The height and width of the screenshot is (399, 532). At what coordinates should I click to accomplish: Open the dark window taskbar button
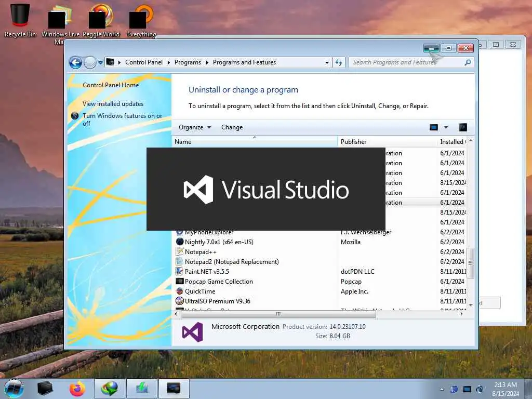[x=174, y=389]
